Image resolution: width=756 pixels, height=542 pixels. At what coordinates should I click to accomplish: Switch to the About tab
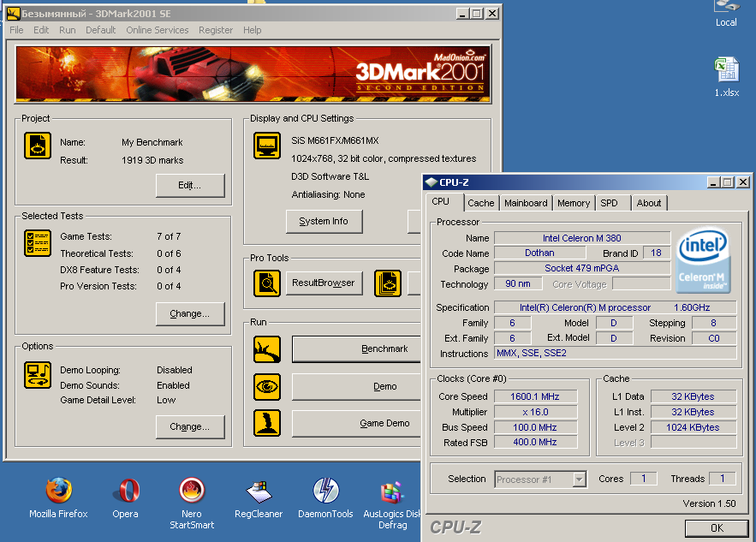(x=648, y=203)
